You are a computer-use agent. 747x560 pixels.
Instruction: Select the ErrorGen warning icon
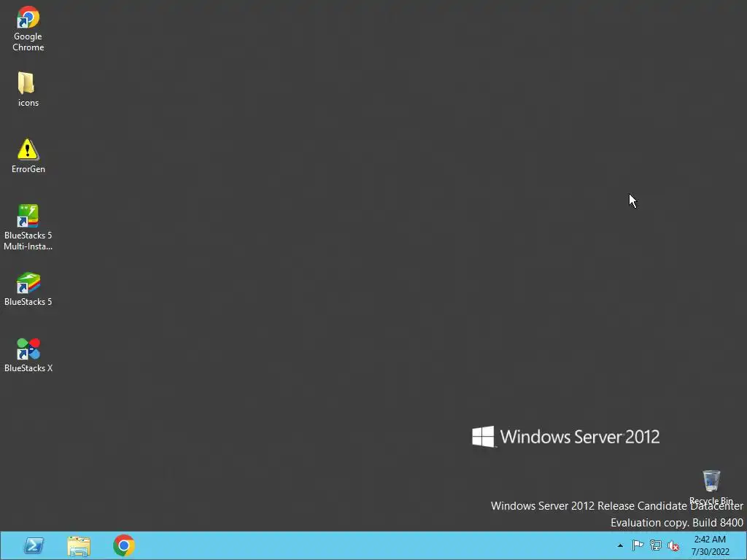coord(28,156)
